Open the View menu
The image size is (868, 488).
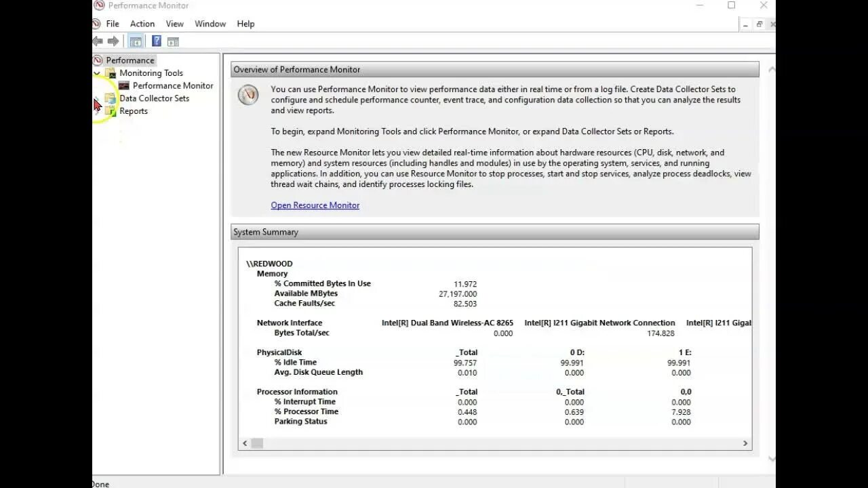coord(175,24)
